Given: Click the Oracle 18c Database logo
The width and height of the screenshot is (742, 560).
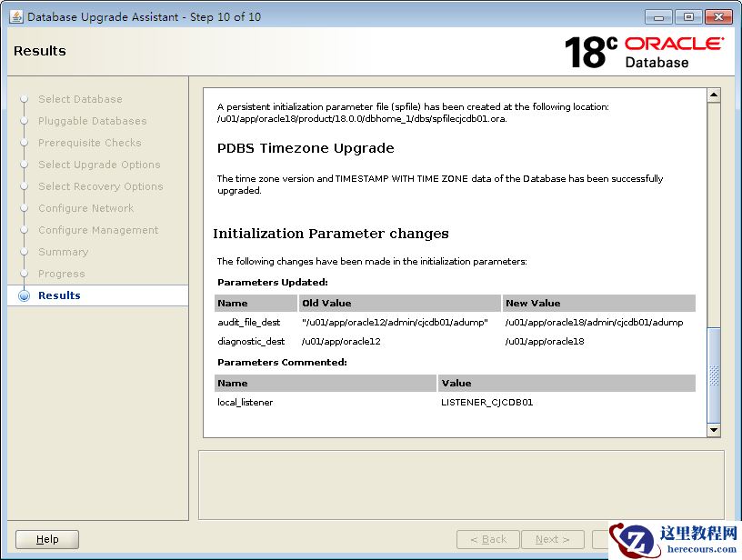Looking at the screenshot, I should pos(644,52).
